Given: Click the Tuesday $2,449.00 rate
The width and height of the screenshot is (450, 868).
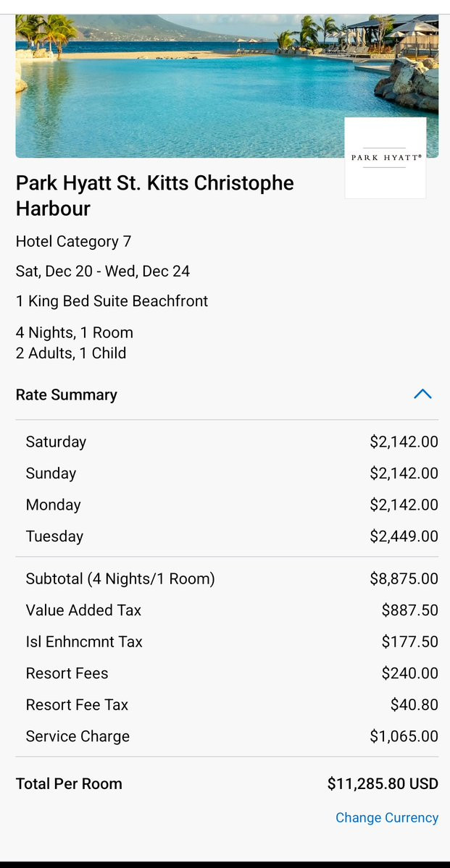Looking at the screenshot, I should coord(404,536).
